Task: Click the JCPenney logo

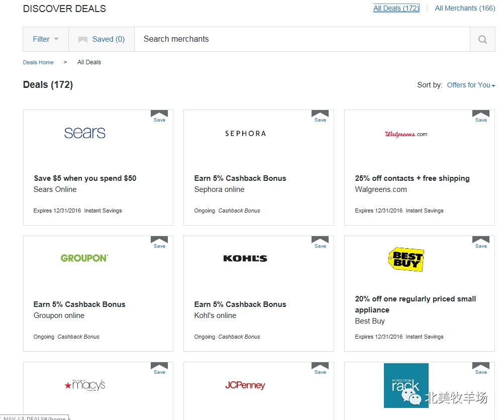Action: tap(245, 385)
